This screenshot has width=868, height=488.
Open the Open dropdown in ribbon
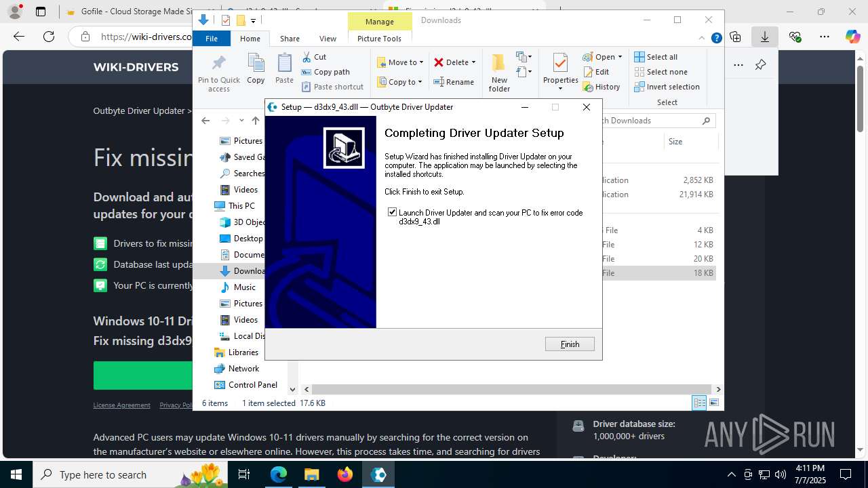point(602,57)
